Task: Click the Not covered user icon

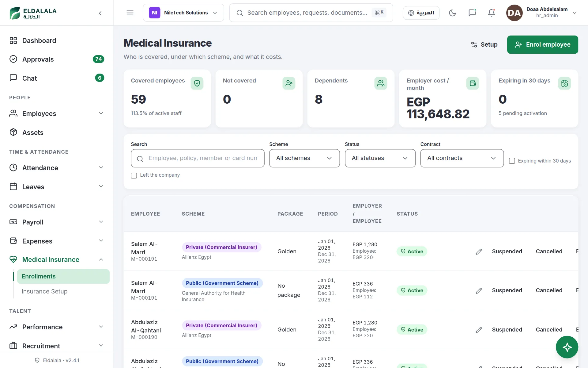Action: [289, 83]
